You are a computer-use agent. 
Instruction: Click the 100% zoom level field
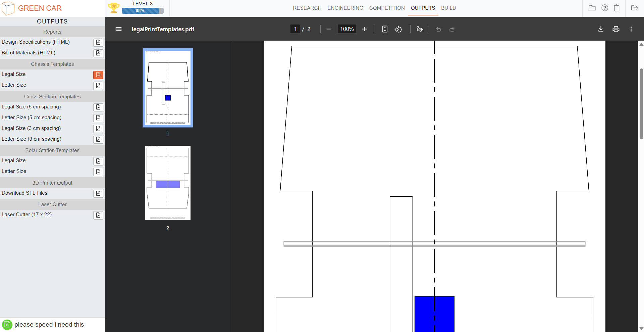347,29
